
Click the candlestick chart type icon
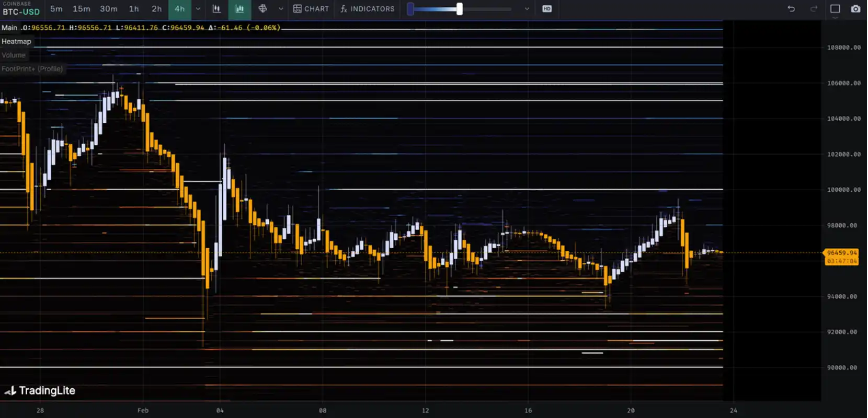(216, 9)
